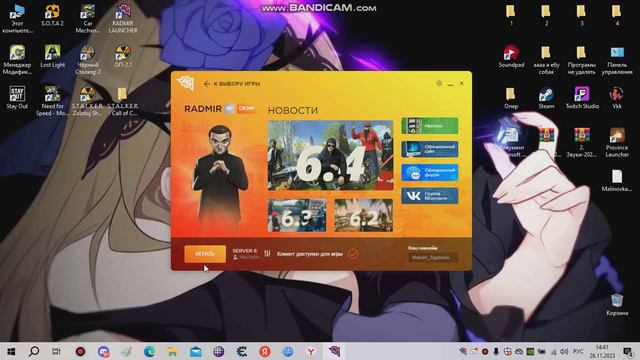
Task: Open notification center icon
Action: (x=628, y=351)
